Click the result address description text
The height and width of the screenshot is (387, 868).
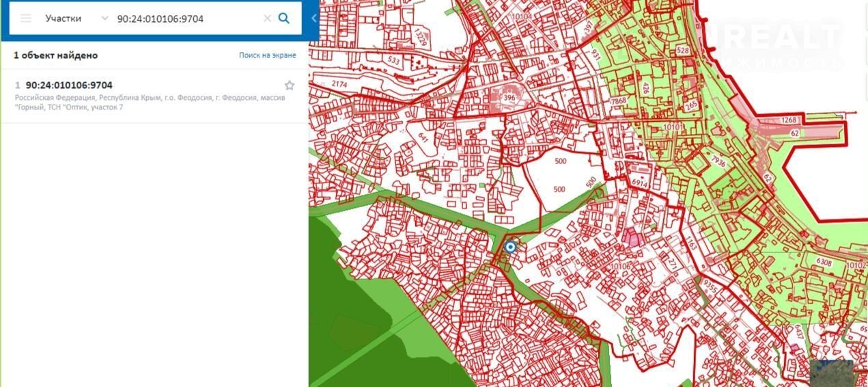click(x=150, y=103)
